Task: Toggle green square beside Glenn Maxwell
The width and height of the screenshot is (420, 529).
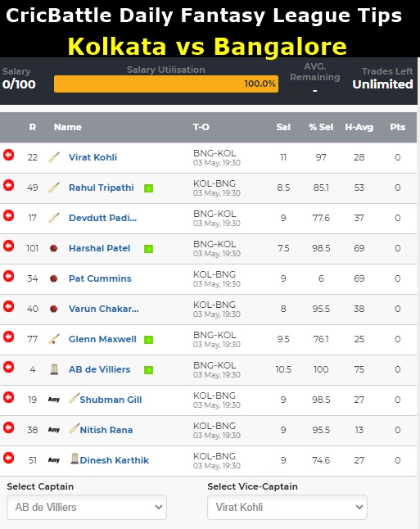Action: pos(148,340)
